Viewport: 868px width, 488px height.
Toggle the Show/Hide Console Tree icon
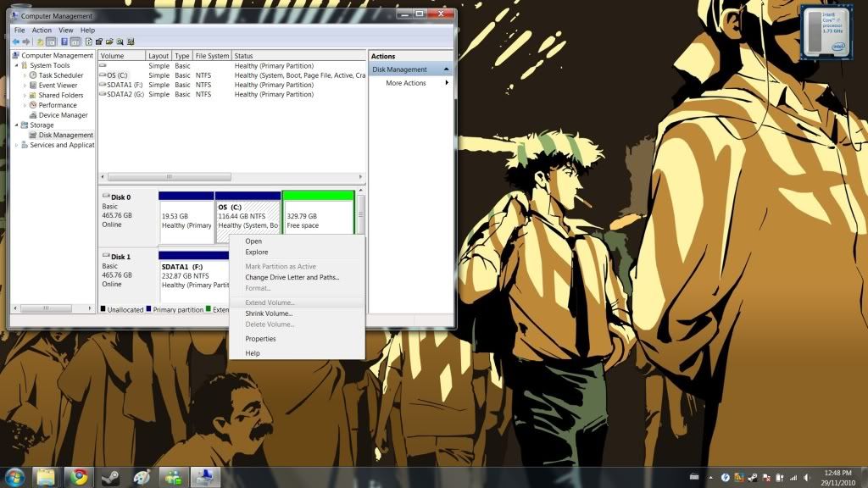(x=51, y=42)
